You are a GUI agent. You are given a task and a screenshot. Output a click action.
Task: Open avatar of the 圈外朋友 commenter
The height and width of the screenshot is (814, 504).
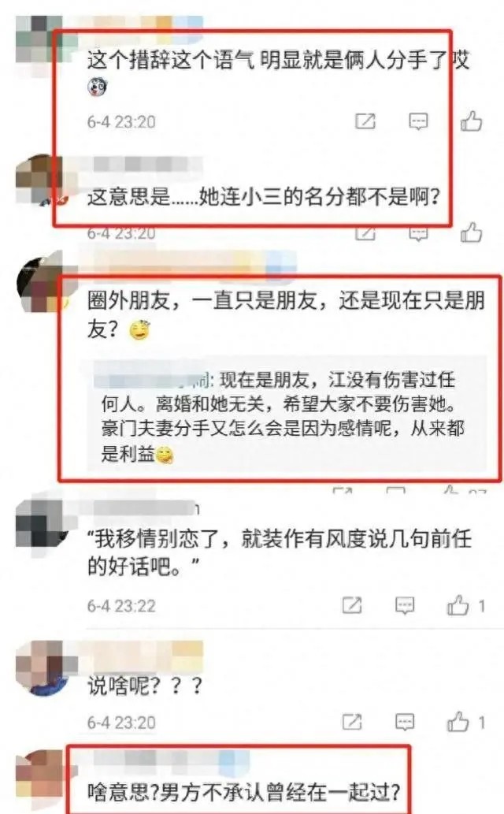pos(43,283)
